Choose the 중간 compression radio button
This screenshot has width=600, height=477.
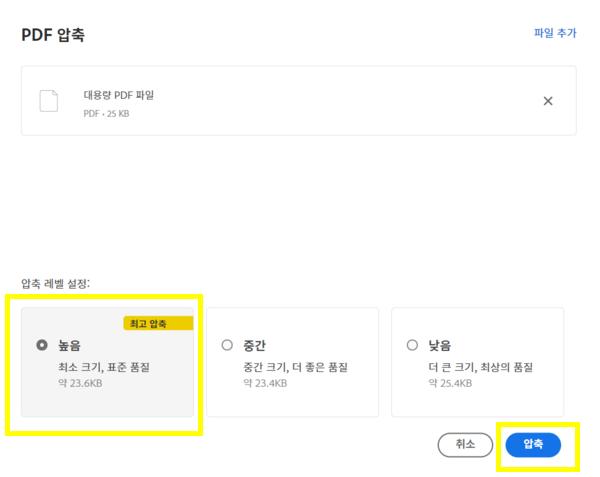[227, 345]
